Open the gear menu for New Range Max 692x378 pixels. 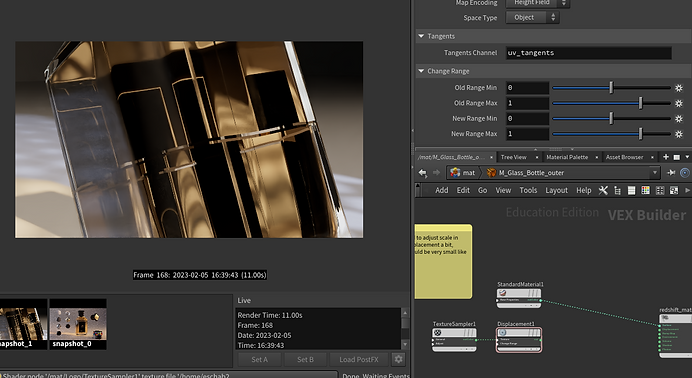(679, 134)
